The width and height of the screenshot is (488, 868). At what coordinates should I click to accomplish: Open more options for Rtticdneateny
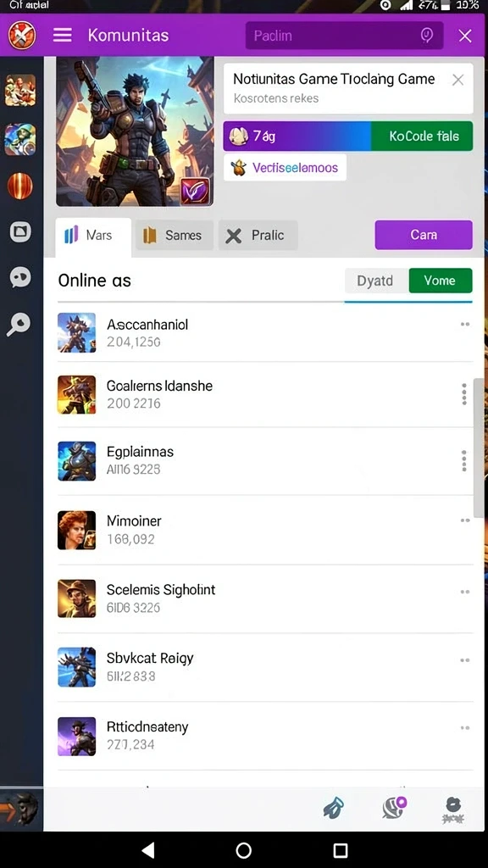465,728
